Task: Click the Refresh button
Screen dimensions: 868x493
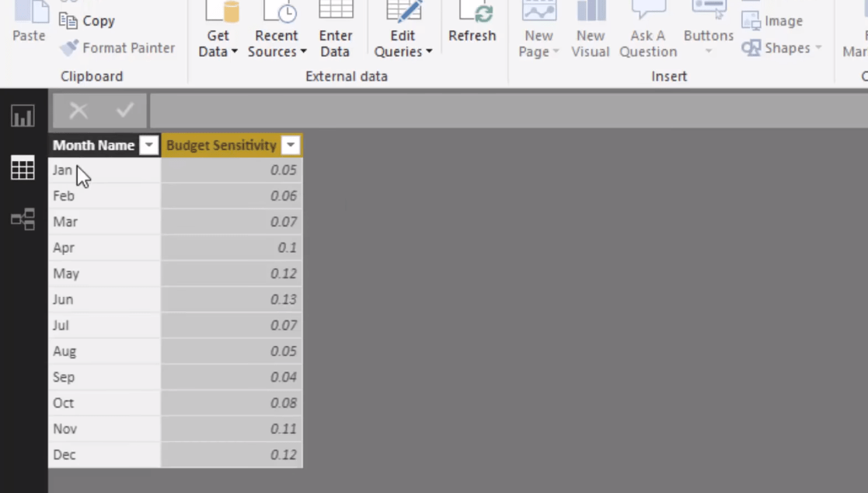Action: click(x=472, y=22)
